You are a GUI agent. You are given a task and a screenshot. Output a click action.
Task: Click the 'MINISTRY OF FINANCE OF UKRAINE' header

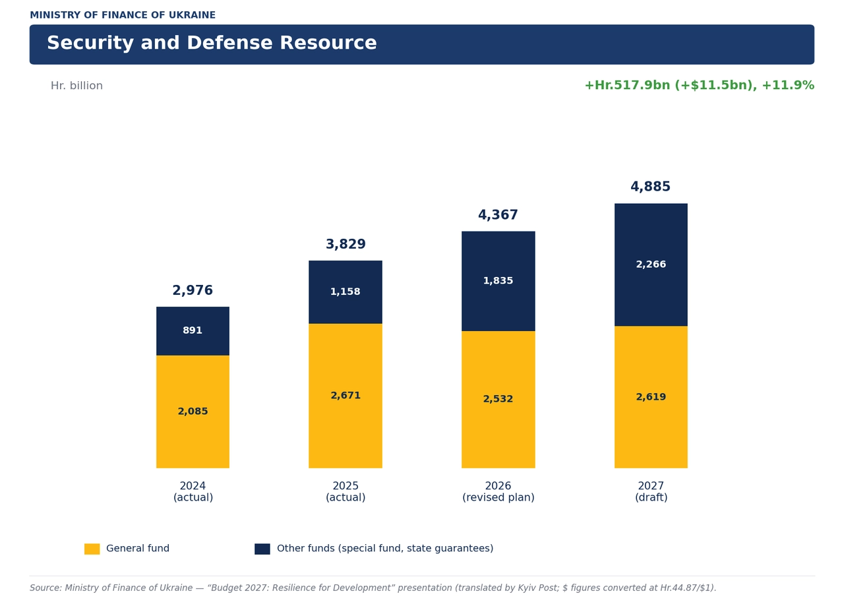pos(123,15)
